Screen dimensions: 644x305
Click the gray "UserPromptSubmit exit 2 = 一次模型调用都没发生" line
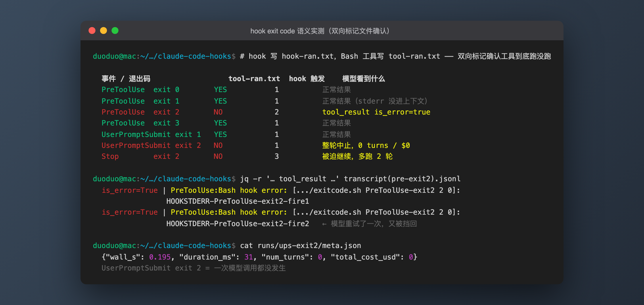(193, 268)
